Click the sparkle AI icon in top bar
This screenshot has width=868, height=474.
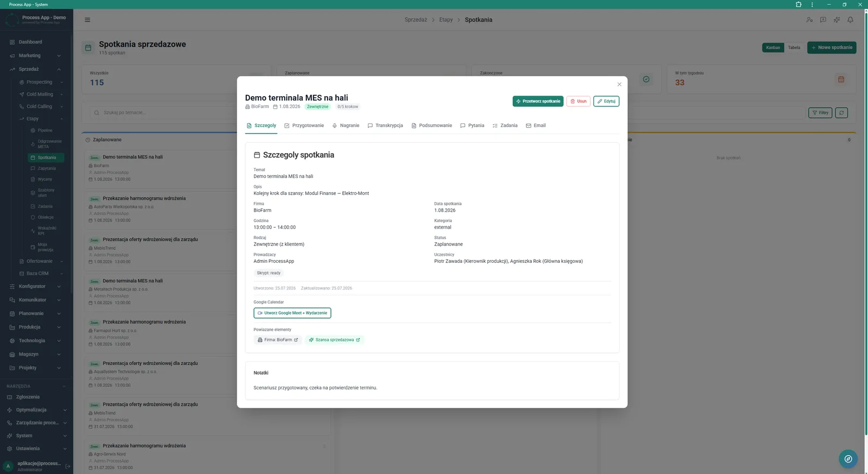point(837,20)
